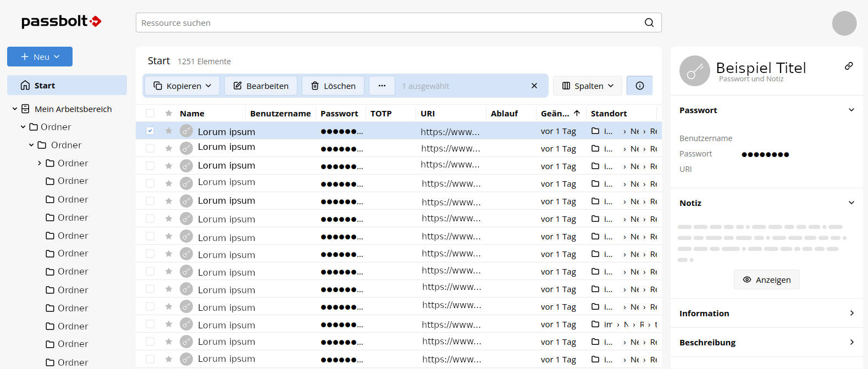This screenshot has height=369, width=868.
Task: Click the user avatar circle
Action: [844, 24]
